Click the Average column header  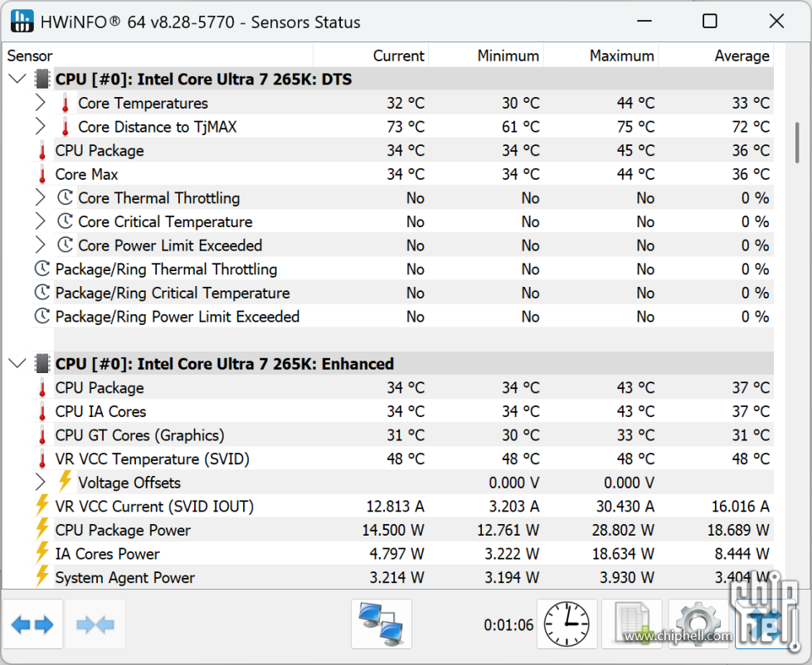(x=716, y=56)
